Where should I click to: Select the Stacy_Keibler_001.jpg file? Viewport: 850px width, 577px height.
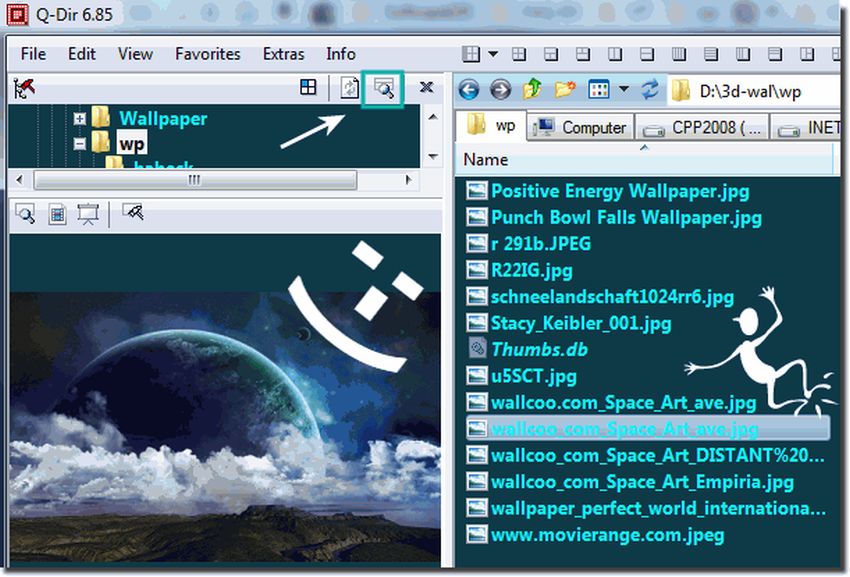coord(580,323)
